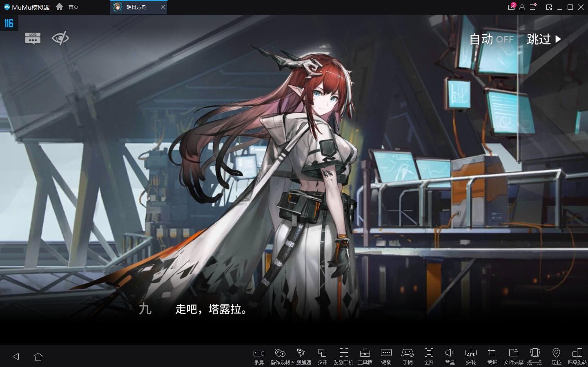This screenshot has width=588, height=367.
Task: Open 定位 location settings
Action: [556, 356]
